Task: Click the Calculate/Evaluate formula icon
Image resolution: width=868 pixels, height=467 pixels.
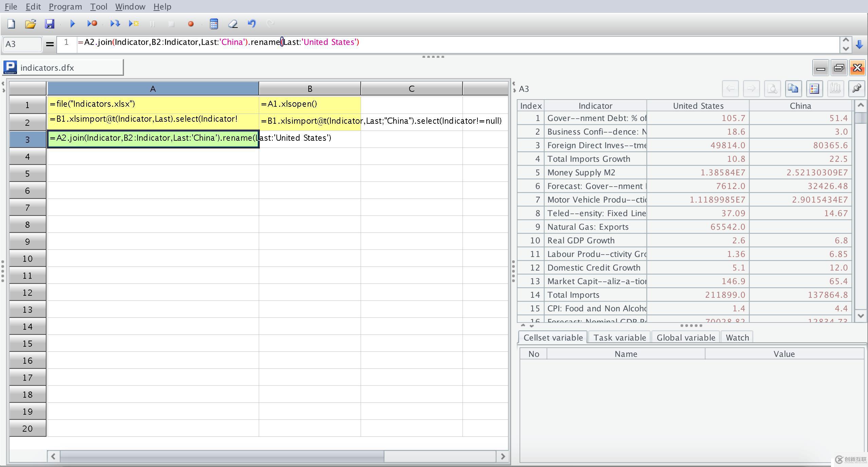Action: click(x=213, y=23)
